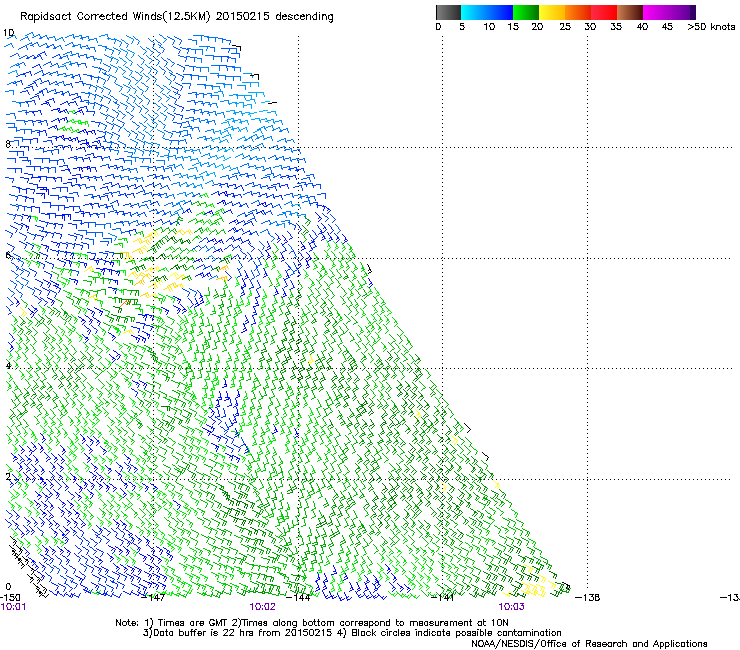Screen dimensions: 740x650
Task: Click the latitude label '8' on the left axis
Action: [8, 144]
